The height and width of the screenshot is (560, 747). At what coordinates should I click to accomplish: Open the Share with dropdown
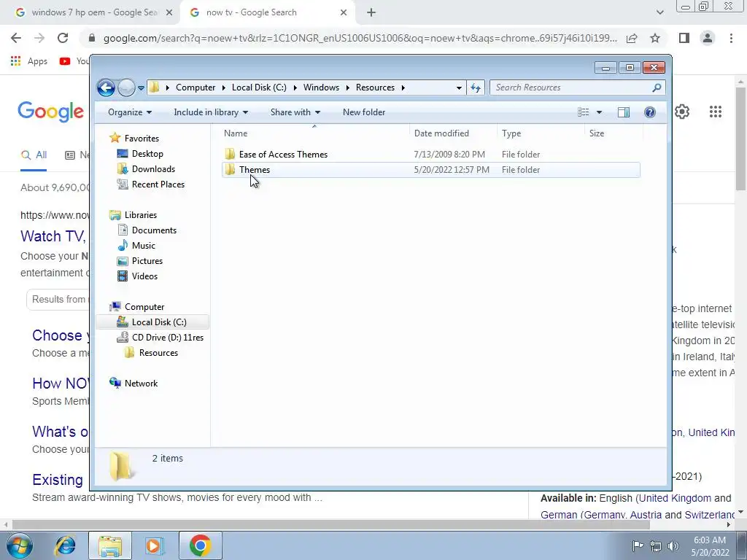point(295,112)
